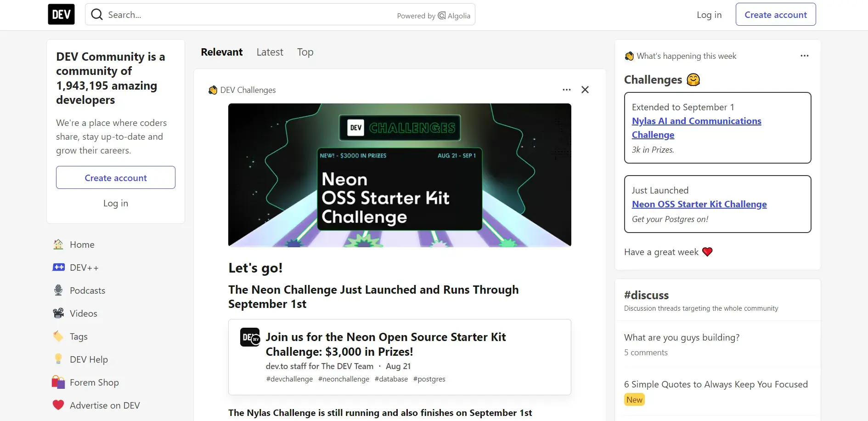Click the Home house icon
Screen dimensions: 868x421
point(58,245)
